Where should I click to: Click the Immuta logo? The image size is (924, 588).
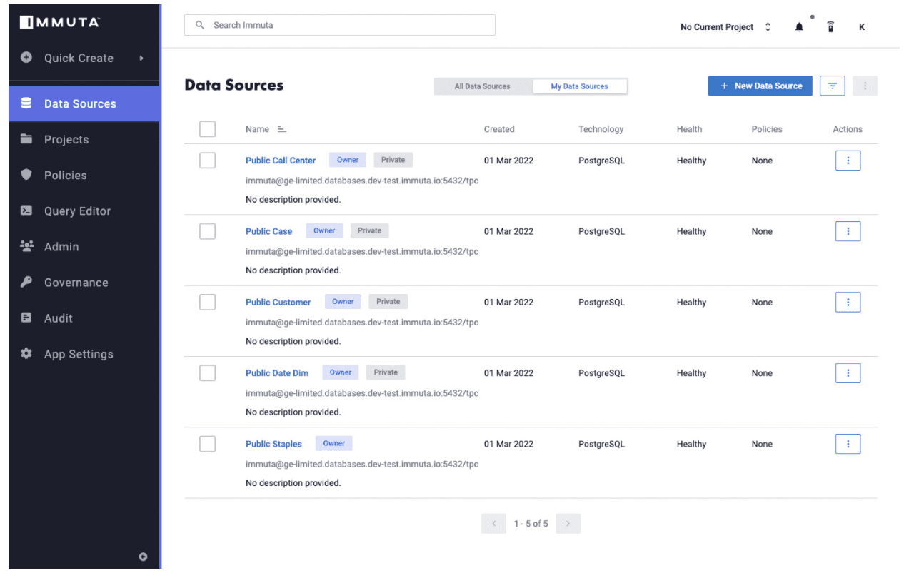click(x=59, y=23)
